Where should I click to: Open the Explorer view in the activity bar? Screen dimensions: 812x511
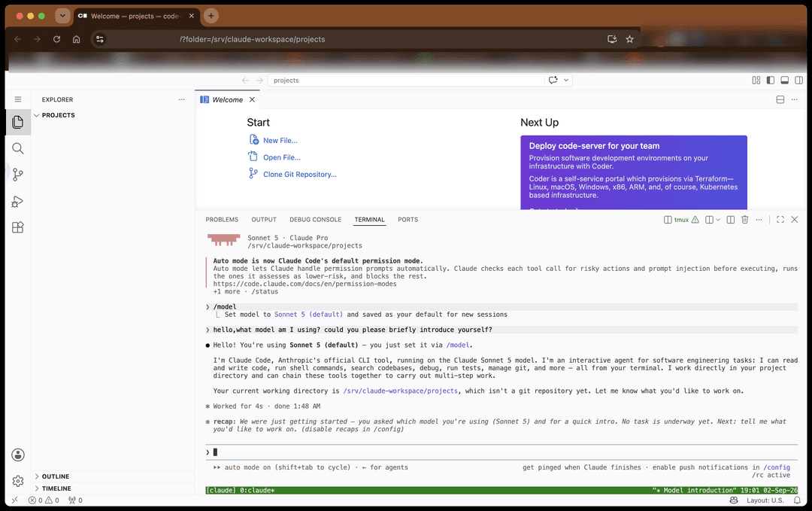tap(17, 123)
